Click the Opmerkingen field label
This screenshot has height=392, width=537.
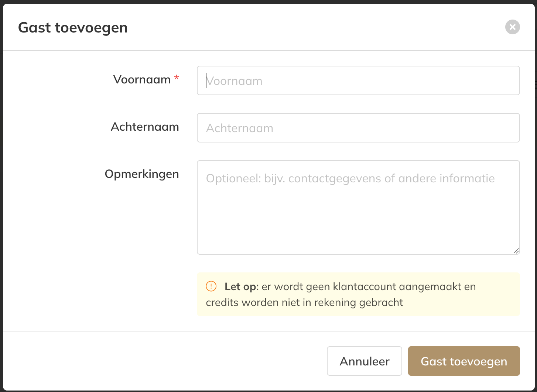pyautogui.click(x=142, y=174)
